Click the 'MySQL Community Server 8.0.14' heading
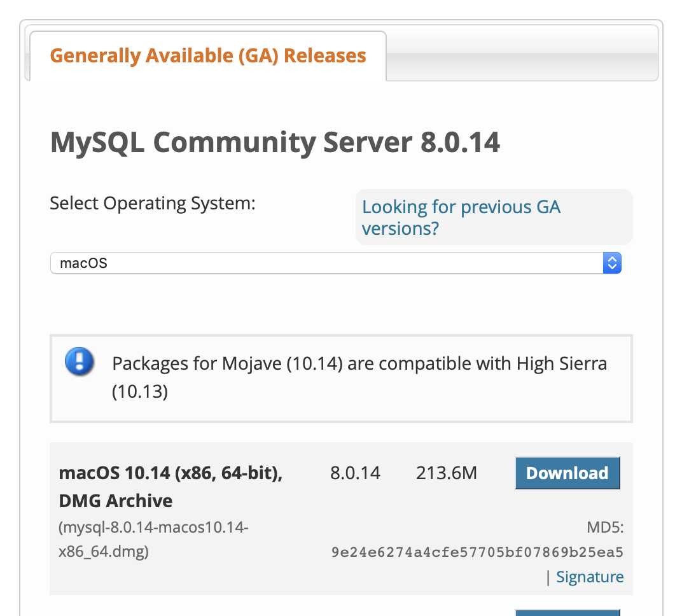This screenshot has height=616, width=682. (x=275, y=143)
